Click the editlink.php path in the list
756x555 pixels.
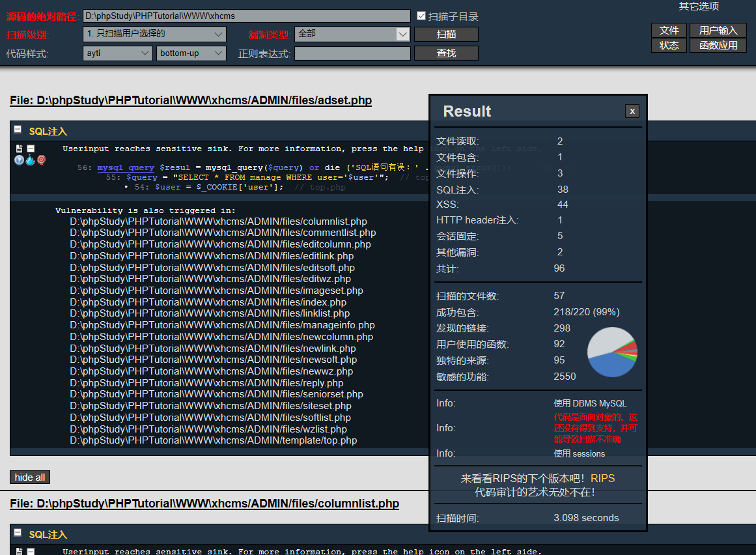212,256
